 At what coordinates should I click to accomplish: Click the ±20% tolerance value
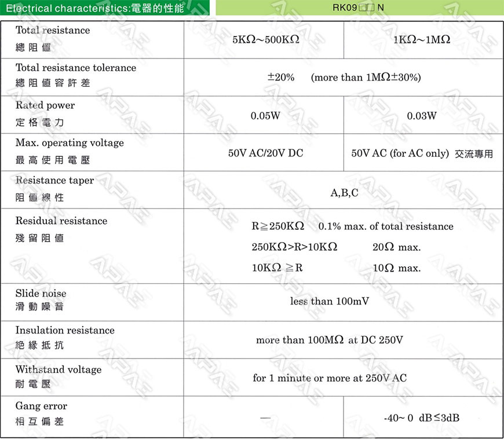pos(281,77)
